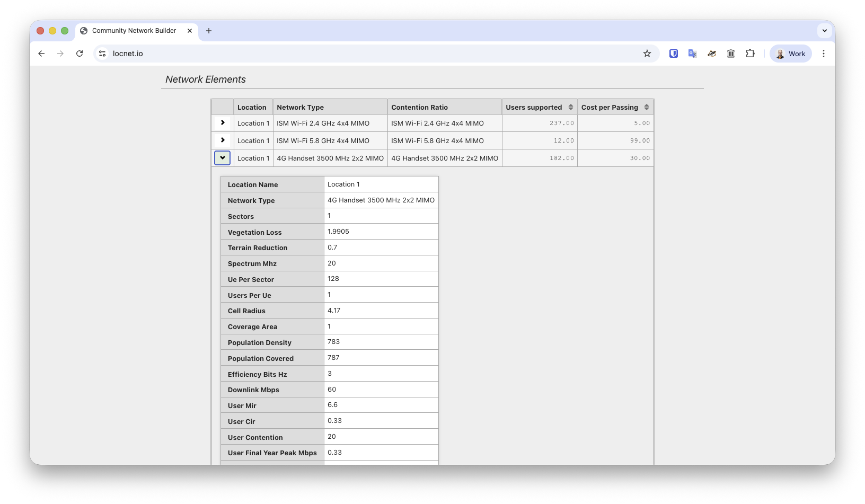Close the Community Network Builder tab
Image resolution: width=865 pixels, height=504 pixels.
click(190, 31)
